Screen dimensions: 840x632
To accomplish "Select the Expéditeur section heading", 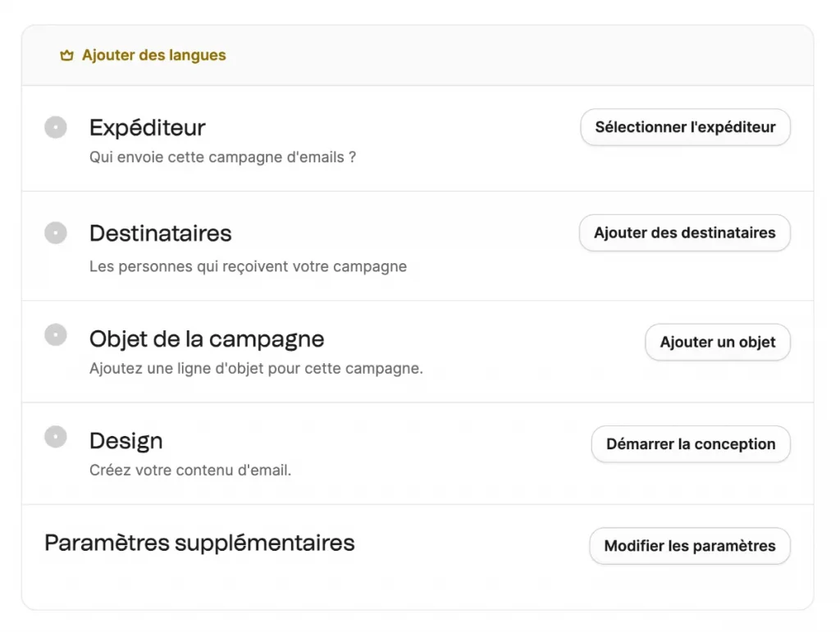I will 147,128.
